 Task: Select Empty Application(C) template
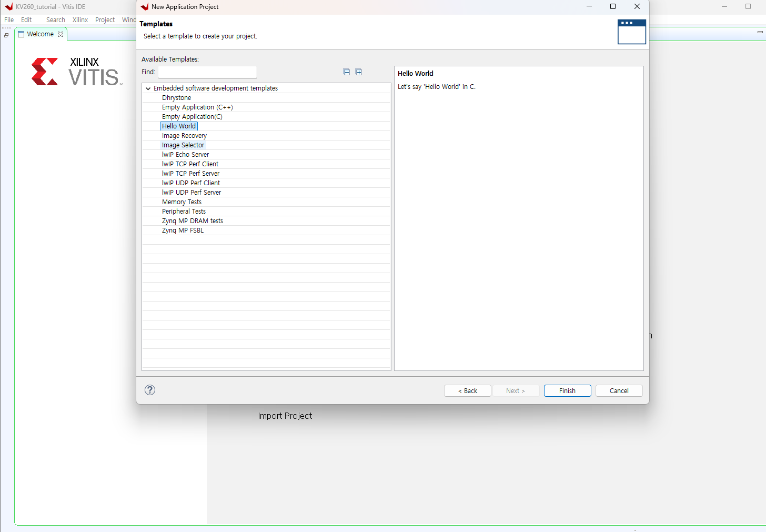192,117
